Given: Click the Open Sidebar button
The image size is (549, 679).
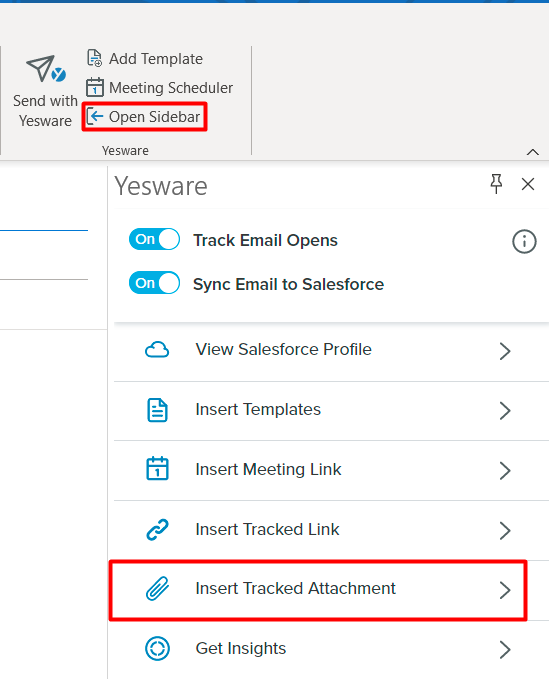Looking at the screenshot, I should (x=145, y=117).
